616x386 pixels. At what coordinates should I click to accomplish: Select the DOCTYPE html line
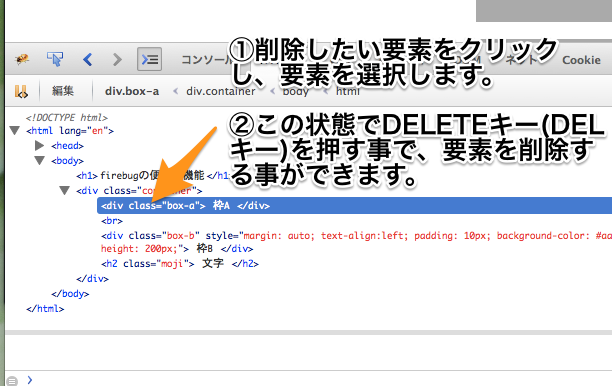(x=67, y=117)
